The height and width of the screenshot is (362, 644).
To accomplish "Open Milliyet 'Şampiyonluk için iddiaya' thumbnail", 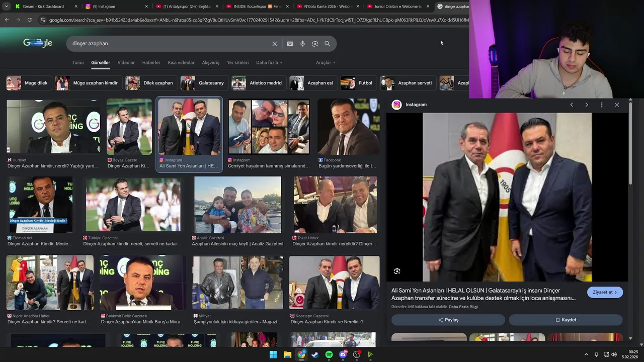I will click(x=237, y=283).
